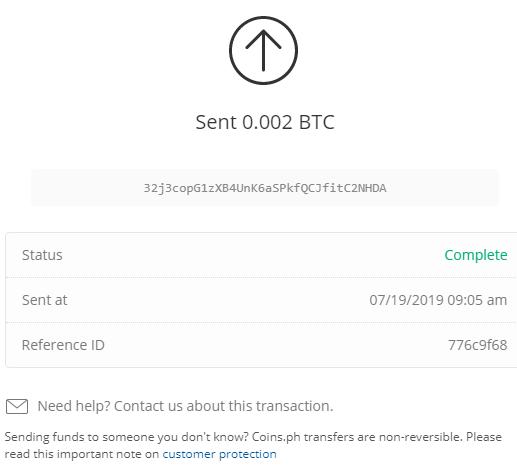Viewport: 517px width, 476px height.
Task: Click the 'Status' row label
Action: coord(42,255)
